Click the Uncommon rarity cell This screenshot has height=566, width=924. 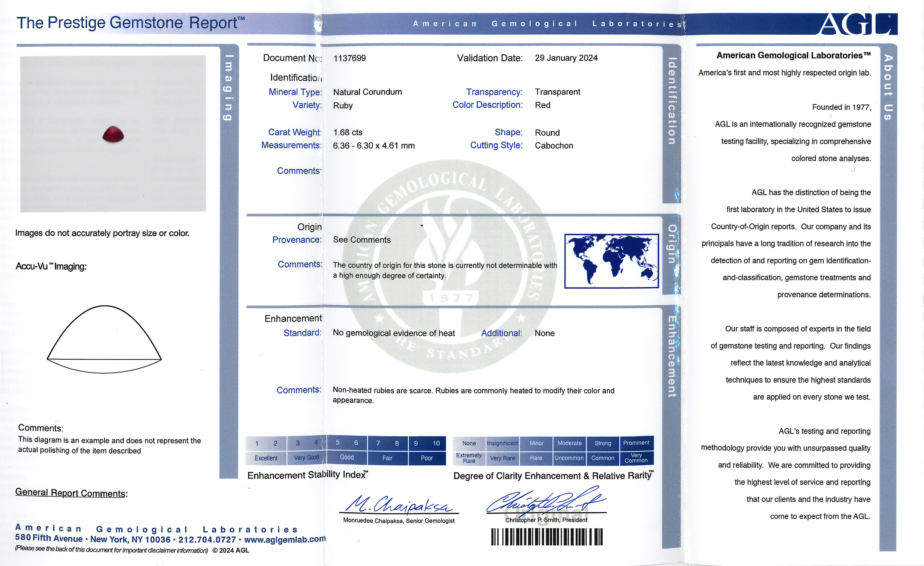coord(569,458)
